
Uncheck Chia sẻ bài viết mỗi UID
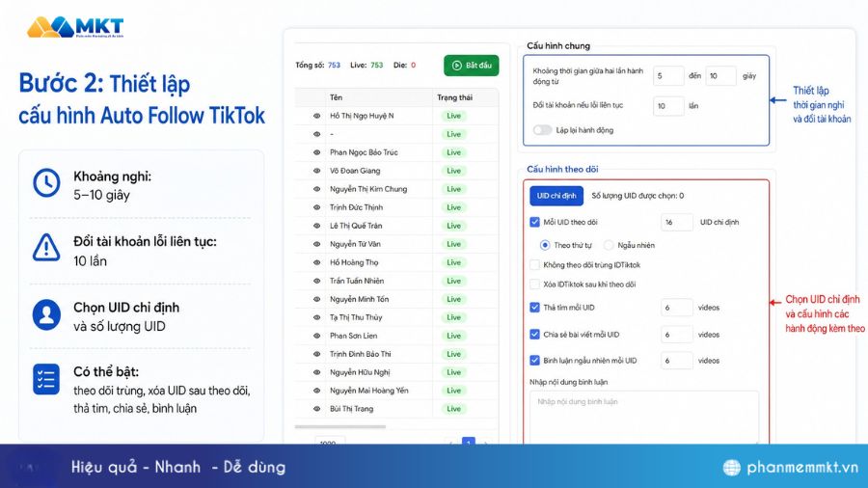coord(534,335)
